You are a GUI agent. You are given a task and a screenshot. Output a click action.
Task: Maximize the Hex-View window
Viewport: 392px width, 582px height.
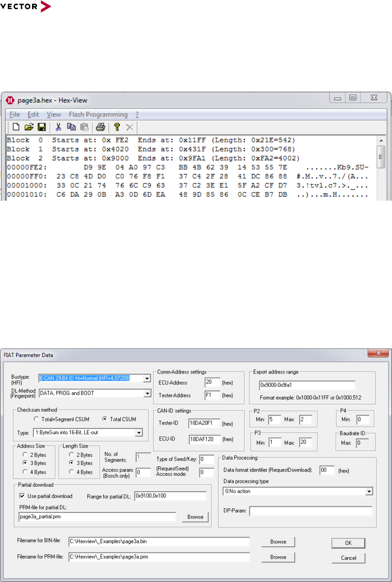pyautogui.click(x=353, y=98)
